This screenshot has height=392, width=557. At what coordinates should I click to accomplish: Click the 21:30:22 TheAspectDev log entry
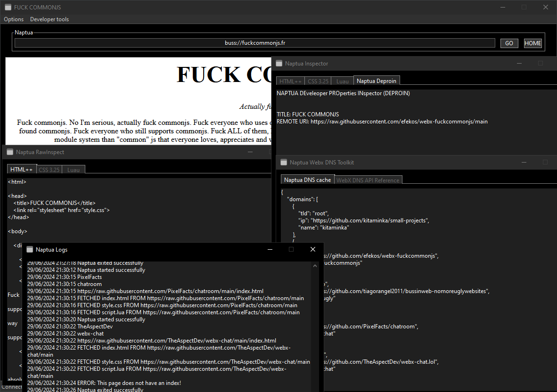(70, 327)
